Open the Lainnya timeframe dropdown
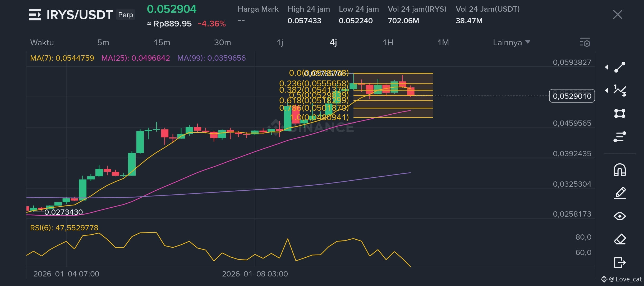This screenshot has height=286, width=644. click(x=512, y=42)
